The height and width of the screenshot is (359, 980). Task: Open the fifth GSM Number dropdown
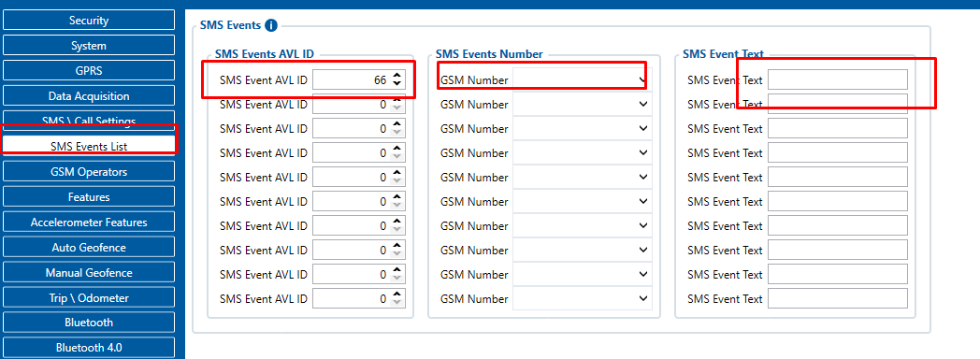pos(582,178)
